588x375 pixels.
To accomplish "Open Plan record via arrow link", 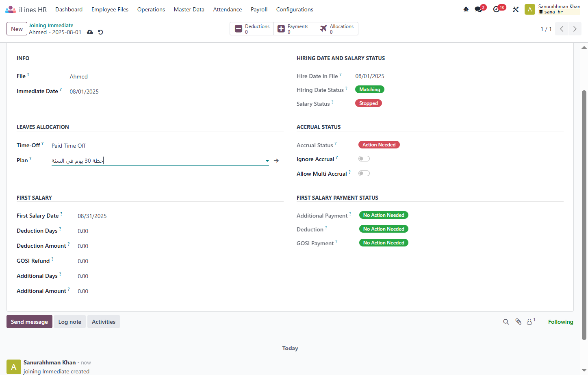I will [x=276, y=161].
